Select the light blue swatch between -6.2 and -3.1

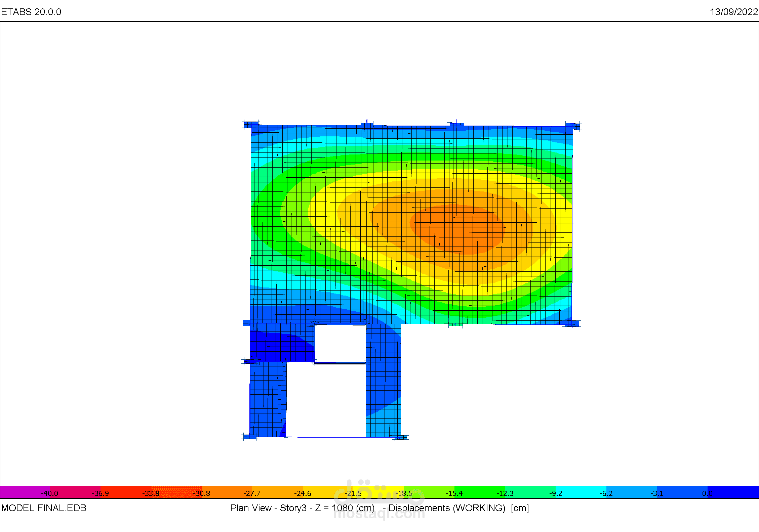coord(632,492)
